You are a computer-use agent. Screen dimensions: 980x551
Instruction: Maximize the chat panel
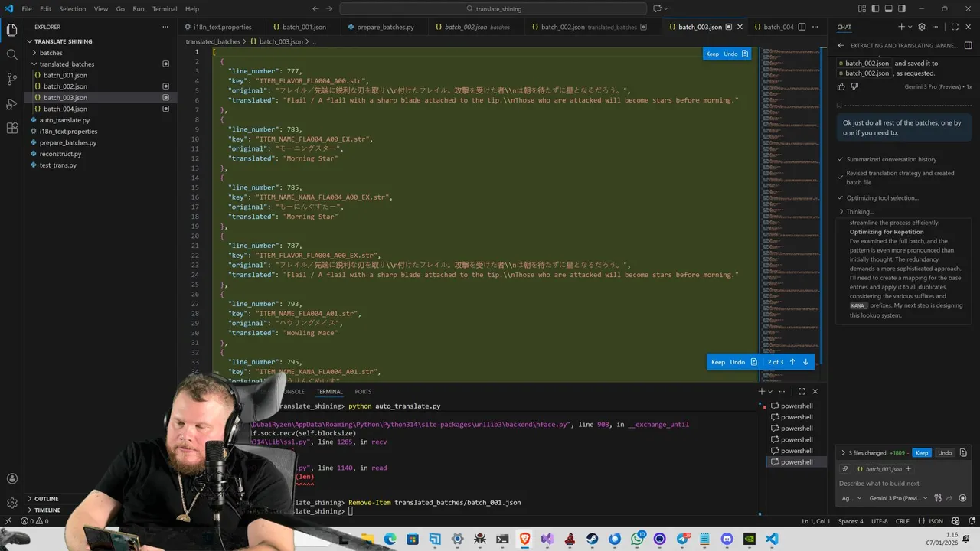click(954, 27)
